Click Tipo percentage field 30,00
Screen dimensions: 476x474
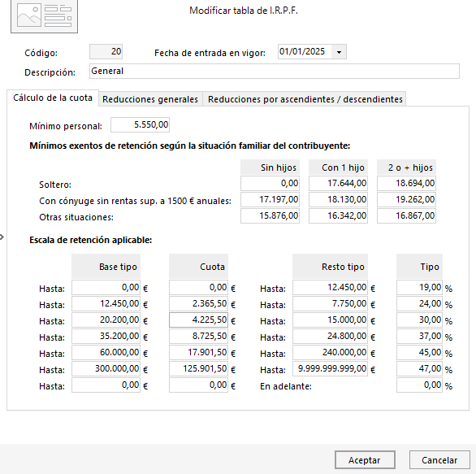coord(419,320)
